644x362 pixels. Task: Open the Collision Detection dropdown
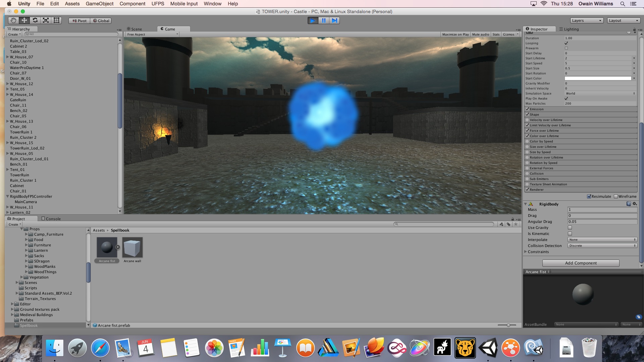pos(602,246)
